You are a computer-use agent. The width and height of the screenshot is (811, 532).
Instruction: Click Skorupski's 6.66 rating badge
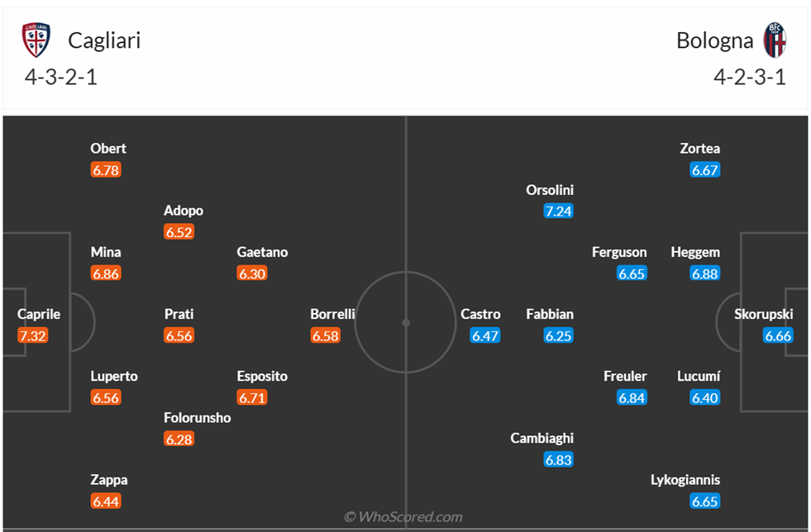point(778,335)
